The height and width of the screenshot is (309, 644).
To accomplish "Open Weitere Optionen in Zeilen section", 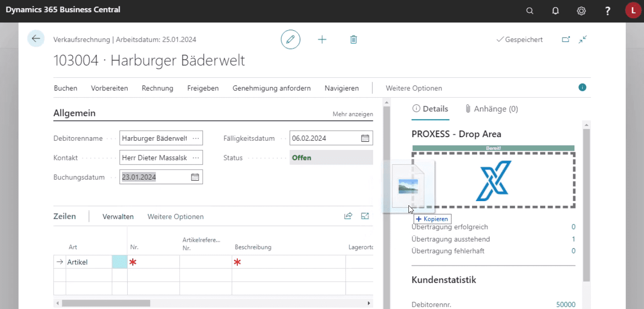I will point(176,217).
